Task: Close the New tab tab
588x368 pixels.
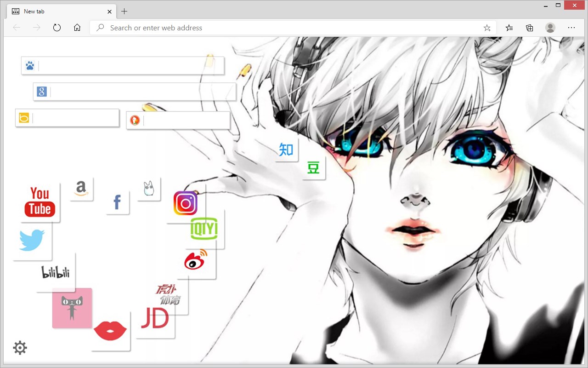Action: (x=110, y=11)
